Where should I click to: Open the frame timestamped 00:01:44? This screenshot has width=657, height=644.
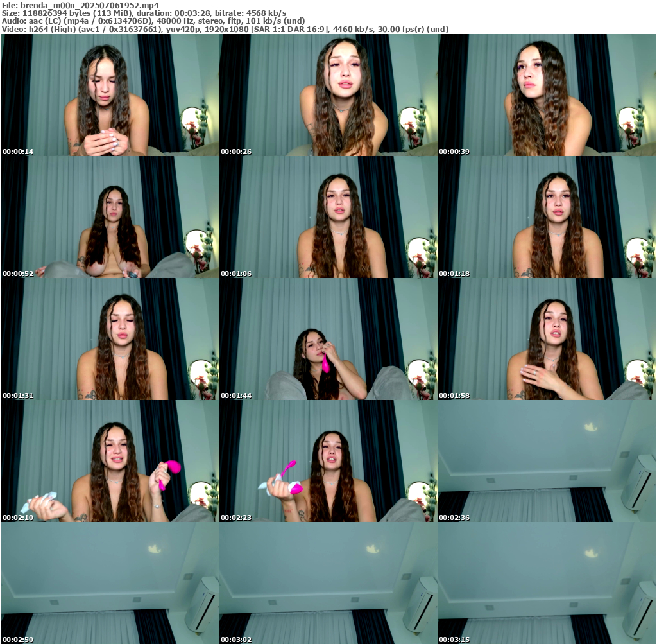click(328, 339)
